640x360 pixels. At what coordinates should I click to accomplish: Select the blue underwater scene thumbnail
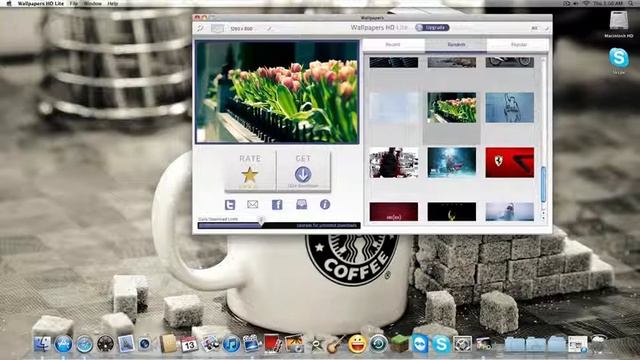(451, 162)
